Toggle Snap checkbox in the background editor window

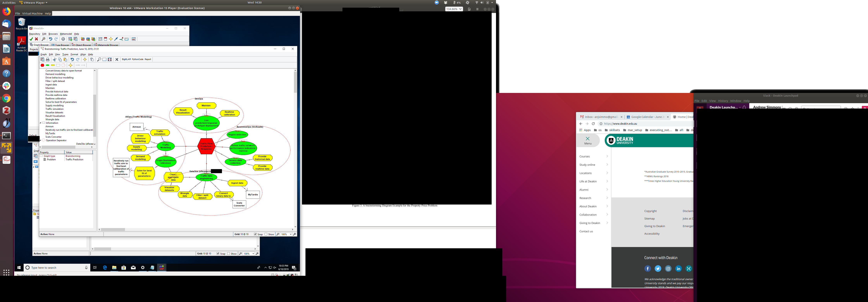point(218,254)
